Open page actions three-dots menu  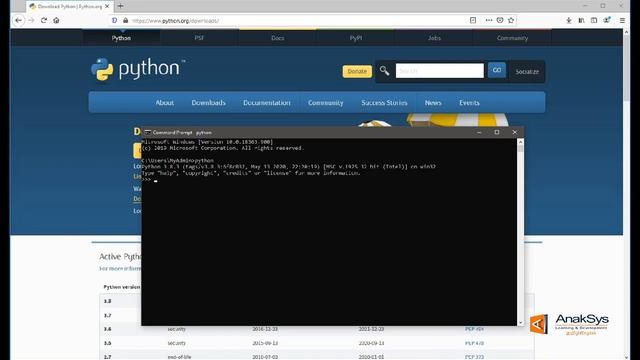[489, 20]
